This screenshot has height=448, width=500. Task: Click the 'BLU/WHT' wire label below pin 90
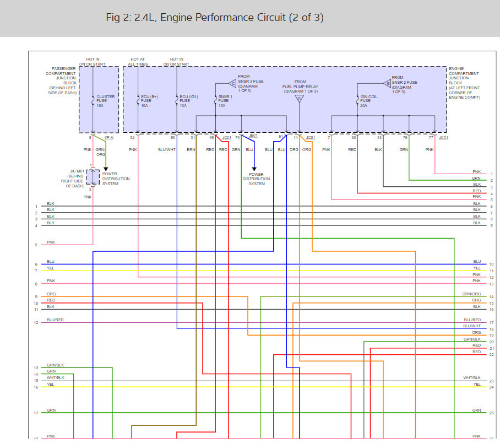click(x=167, y=150)
